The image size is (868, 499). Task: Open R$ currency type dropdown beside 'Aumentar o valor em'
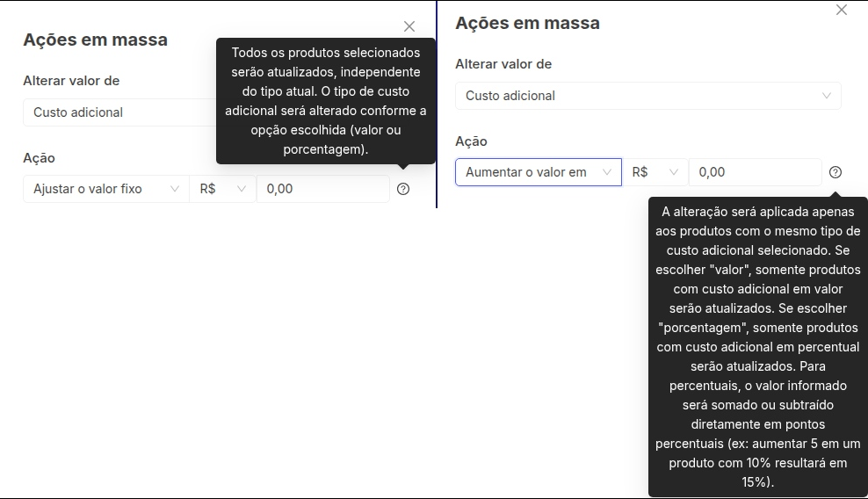coord(655,172)
